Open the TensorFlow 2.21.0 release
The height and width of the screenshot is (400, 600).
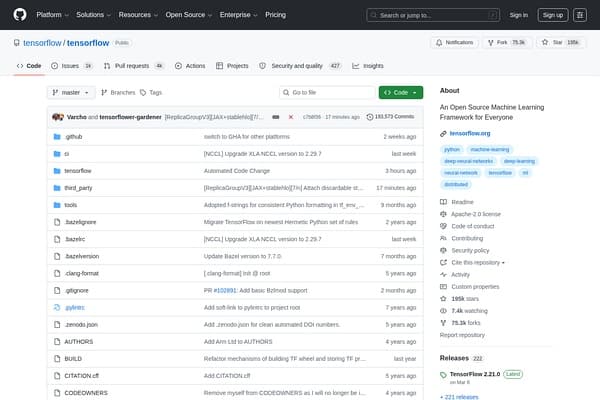pyautogui.click(x=475, y=374)
